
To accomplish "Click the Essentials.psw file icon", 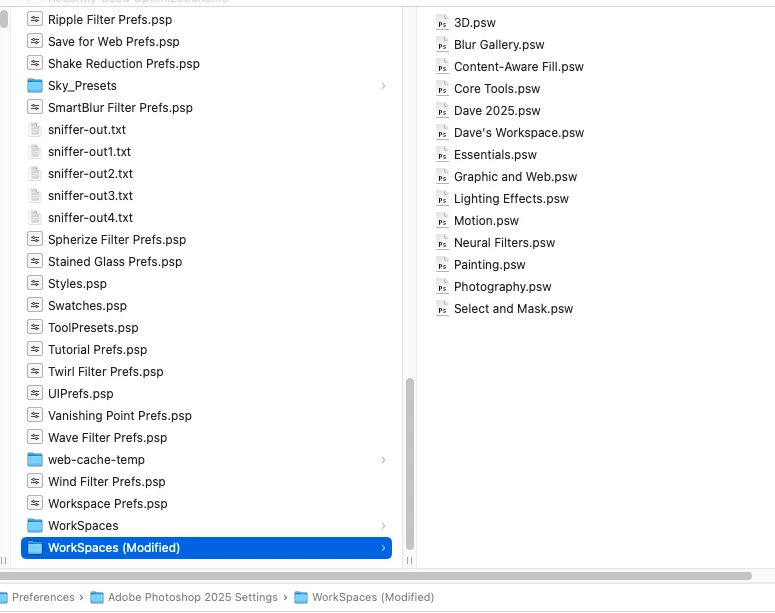I will point(442,155).
